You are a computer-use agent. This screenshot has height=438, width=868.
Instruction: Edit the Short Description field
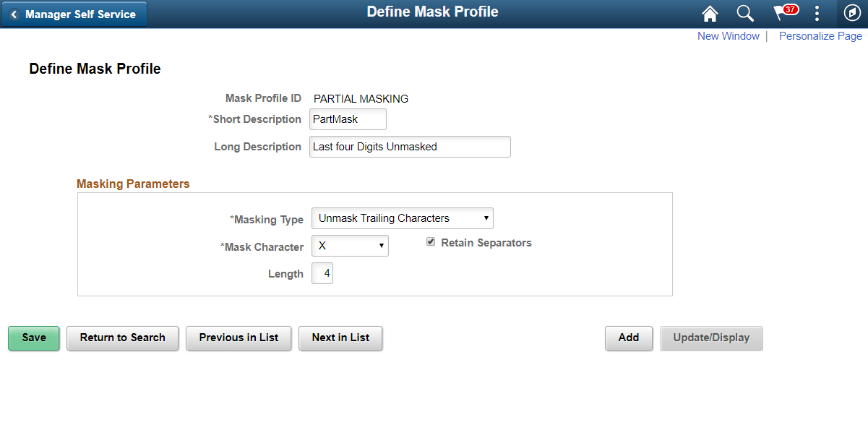[x=348, y=119]
